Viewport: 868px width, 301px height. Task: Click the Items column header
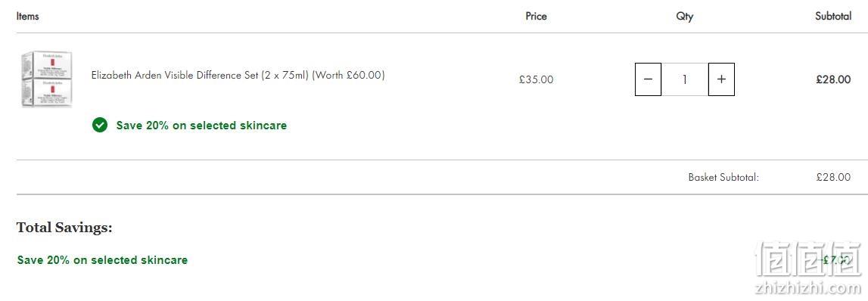[28, 16]
